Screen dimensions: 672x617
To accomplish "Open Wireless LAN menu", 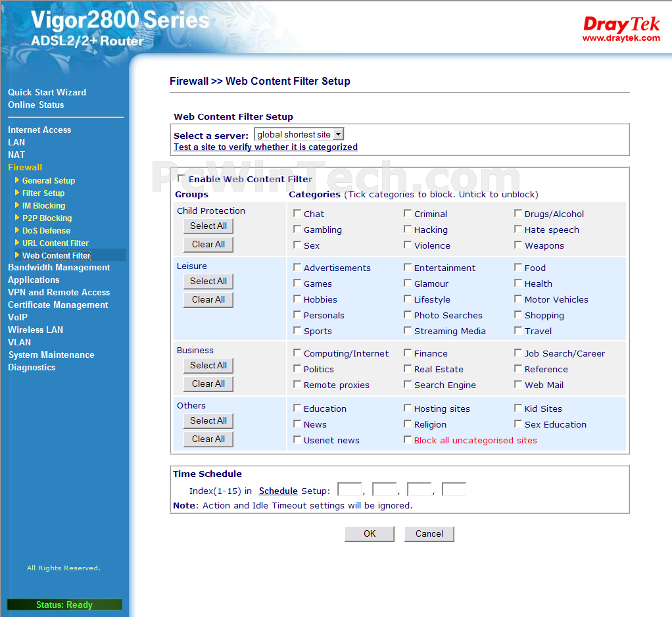I will coord(35,330).
